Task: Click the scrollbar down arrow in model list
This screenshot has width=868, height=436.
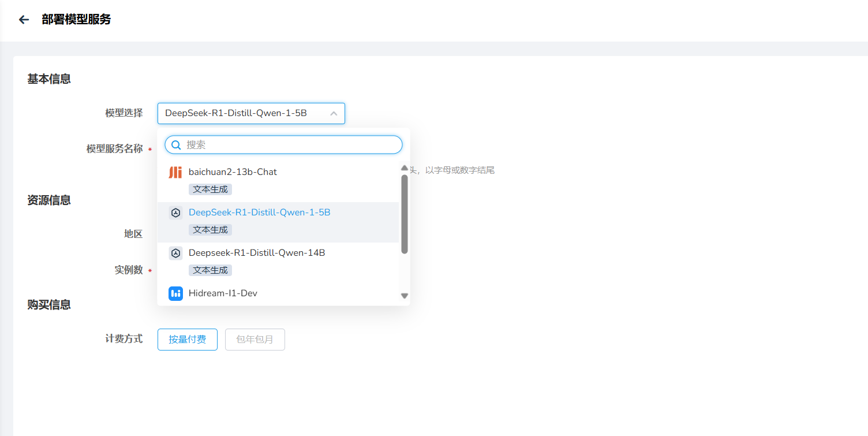Action: pyautogui.click(x=405, y=296)
